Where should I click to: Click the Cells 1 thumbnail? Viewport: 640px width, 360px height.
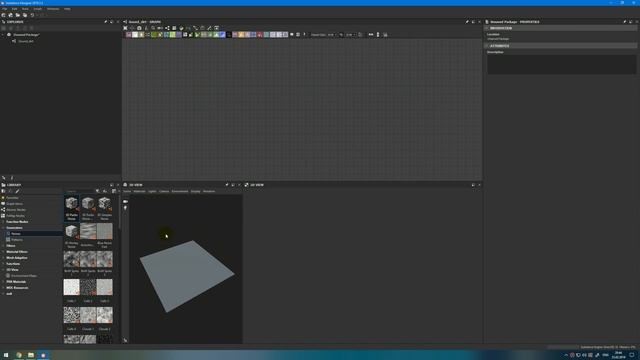point(71,287)
